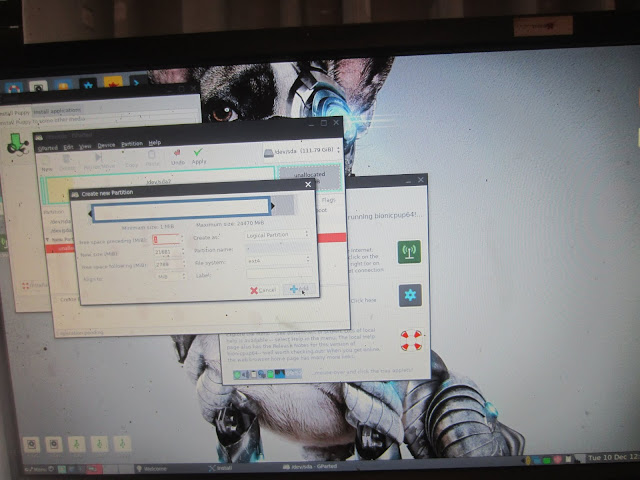Click the New size (MiB) spin field
Screen dimensions: 640x480
point(169,252)
